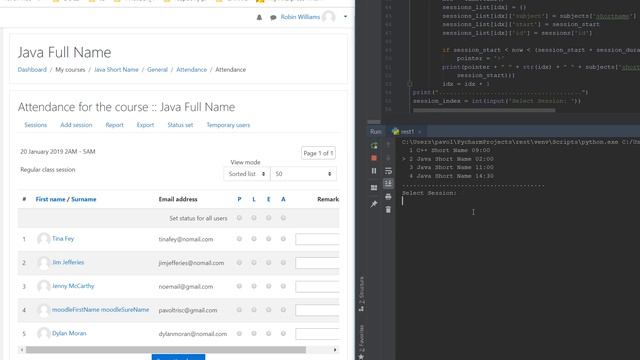Click the right arrow of table scrollbar
This screenshot has height=360, width=640.
click(x=335, y=350)
